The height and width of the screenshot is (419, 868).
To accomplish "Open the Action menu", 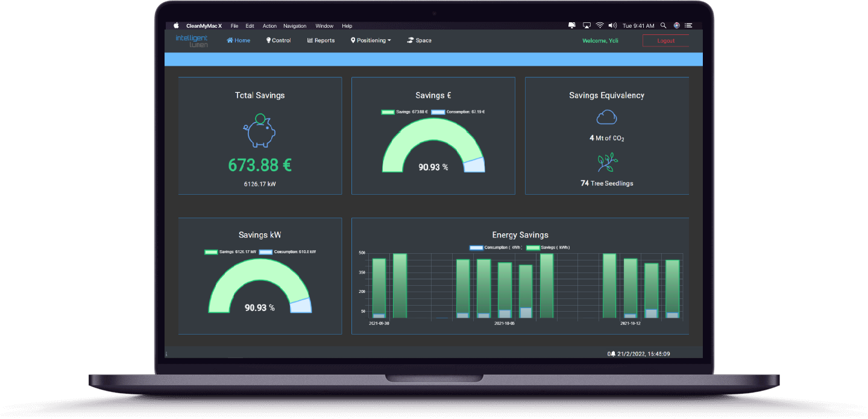I will 269,26.
